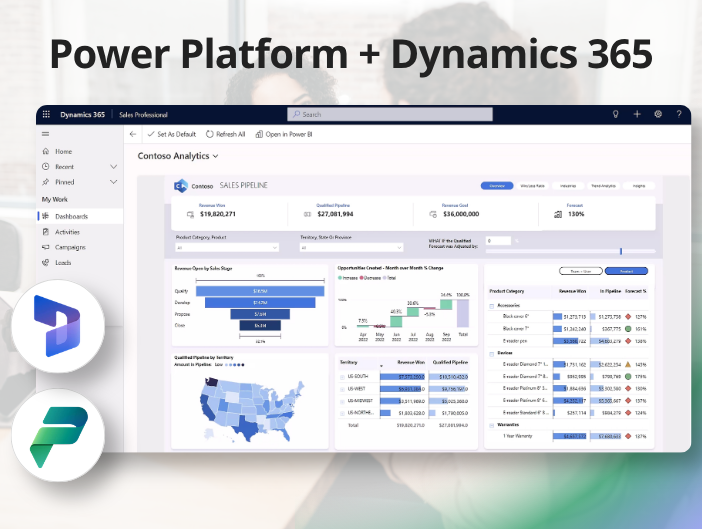Click the what-if percentage input field
The height and width of the screenshot is (529, 702).
[498, 241]
